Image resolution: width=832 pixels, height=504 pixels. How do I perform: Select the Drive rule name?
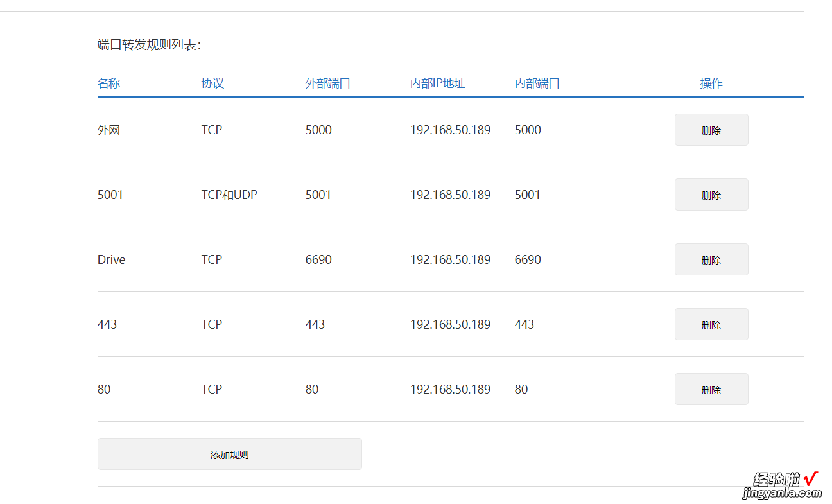point(112,259)
